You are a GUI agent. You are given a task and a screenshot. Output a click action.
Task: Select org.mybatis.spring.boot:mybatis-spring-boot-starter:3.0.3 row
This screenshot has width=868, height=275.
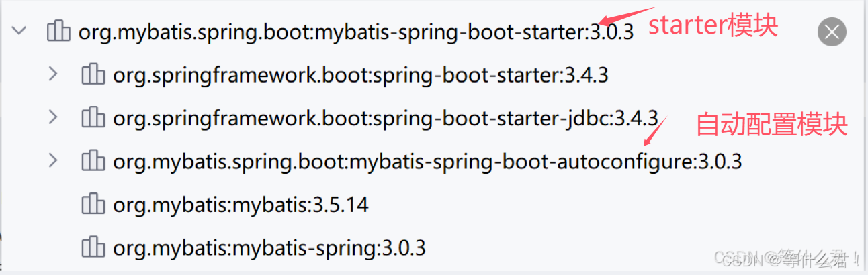pyautogui.click(x=356, y=32)
